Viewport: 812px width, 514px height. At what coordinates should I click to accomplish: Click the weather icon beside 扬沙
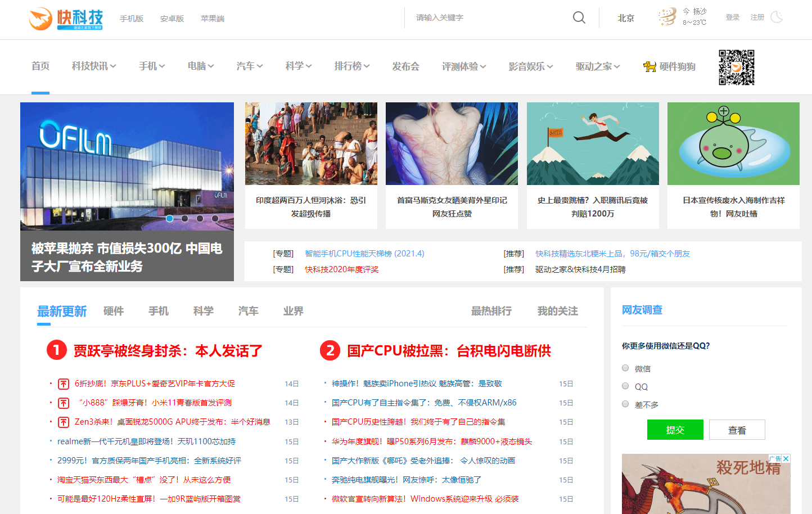click(667, 17)
